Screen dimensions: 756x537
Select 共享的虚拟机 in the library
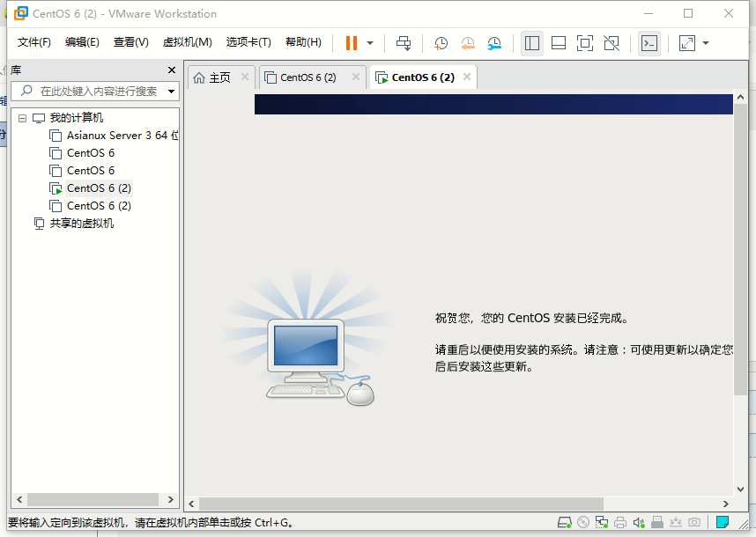(81, 224)
